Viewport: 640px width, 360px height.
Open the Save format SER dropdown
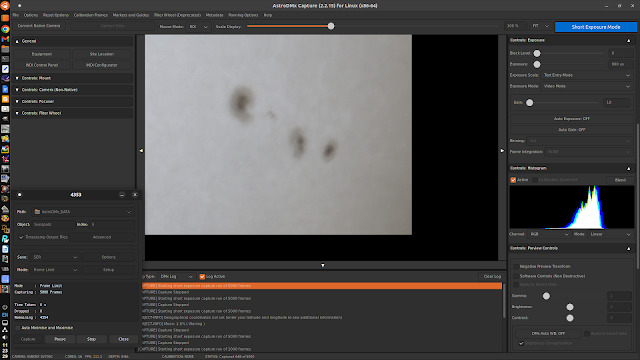55,257
